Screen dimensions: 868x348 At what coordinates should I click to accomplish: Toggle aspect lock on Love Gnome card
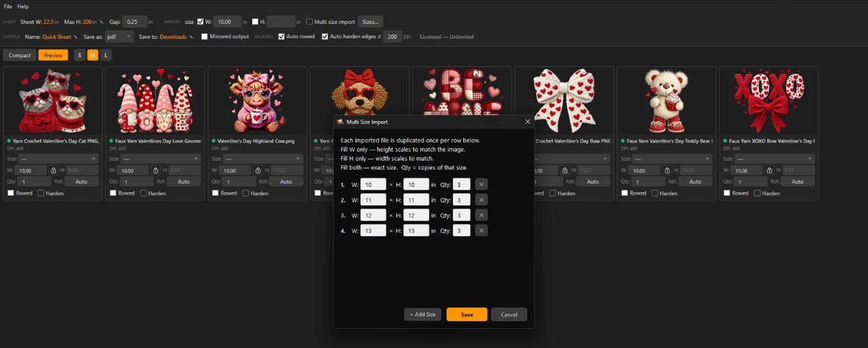click(x=155, y=171)
